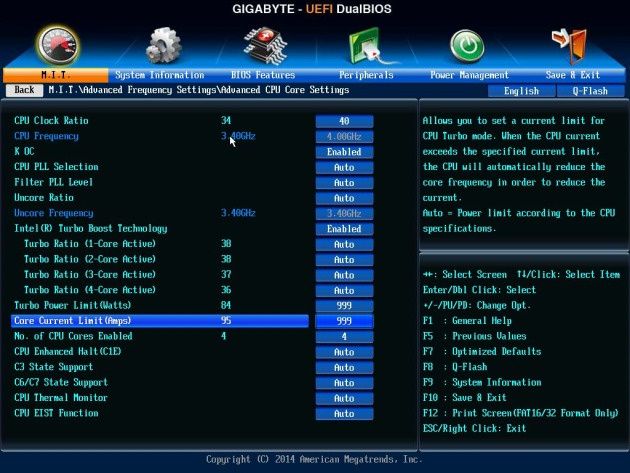
Task: Select the BIOS Features chip icon
Action: 265,45
